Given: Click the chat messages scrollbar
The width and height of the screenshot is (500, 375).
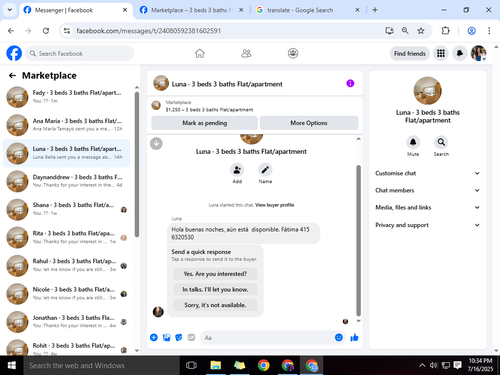Looking at the screenshot, I should tap(358, 240).
